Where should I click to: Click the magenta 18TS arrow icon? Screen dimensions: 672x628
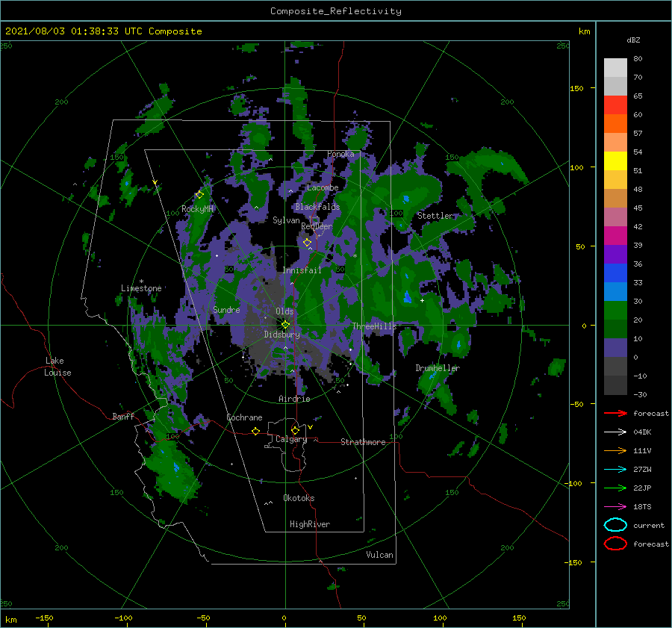[x=615, y=507]
